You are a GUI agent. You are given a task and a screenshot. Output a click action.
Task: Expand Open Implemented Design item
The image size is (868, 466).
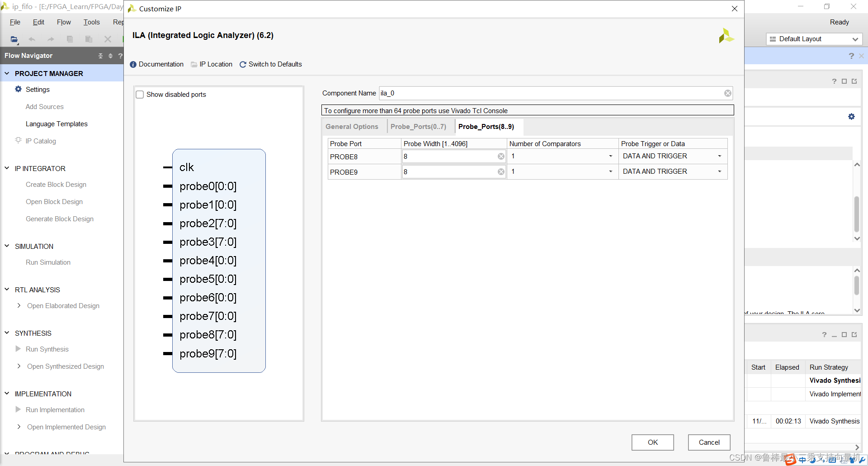coord(19,427)
